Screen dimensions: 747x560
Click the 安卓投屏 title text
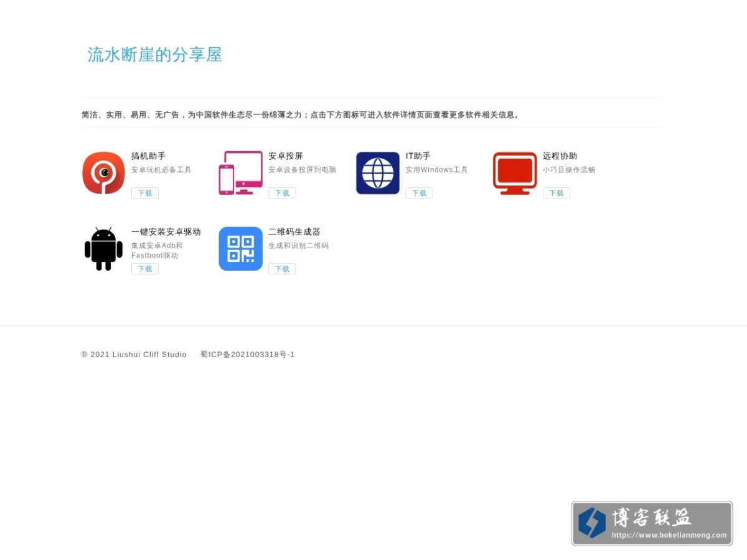[x=286, y=156]
